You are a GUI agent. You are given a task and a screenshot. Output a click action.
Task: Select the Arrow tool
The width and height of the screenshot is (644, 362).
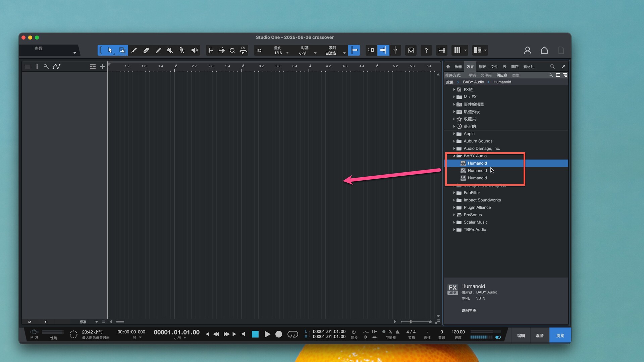[x=110, y=50]
